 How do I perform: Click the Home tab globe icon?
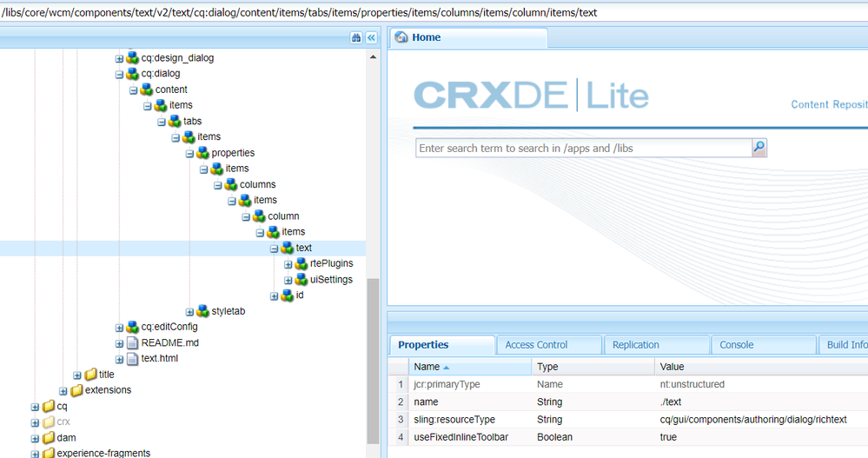[401, 37]
